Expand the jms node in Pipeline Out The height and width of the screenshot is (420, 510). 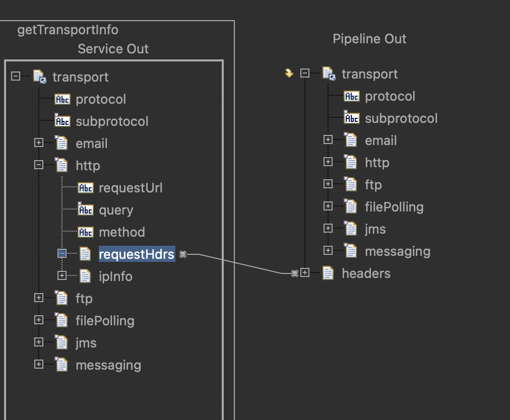(328, 229)
